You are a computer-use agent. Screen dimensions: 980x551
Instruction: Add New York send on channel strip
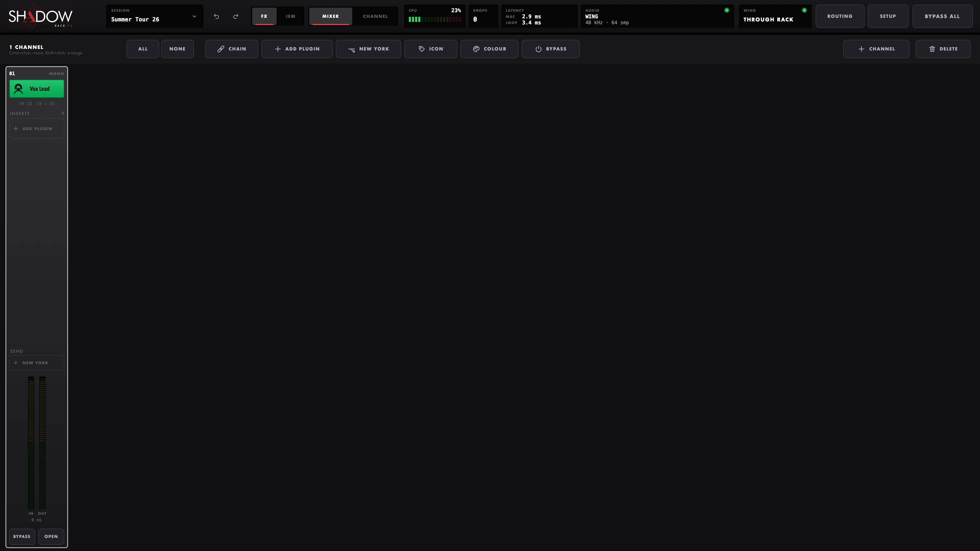click(x=36, y=363)
